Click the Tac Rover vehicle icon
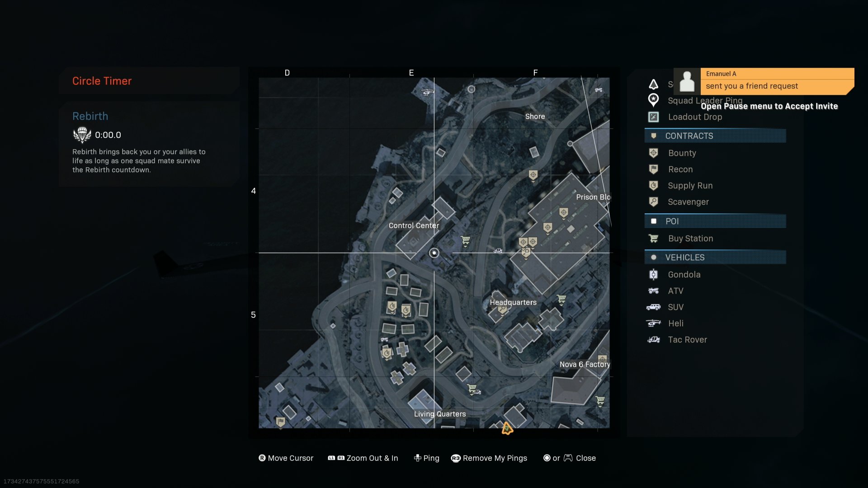 click(x=653, y=339)
